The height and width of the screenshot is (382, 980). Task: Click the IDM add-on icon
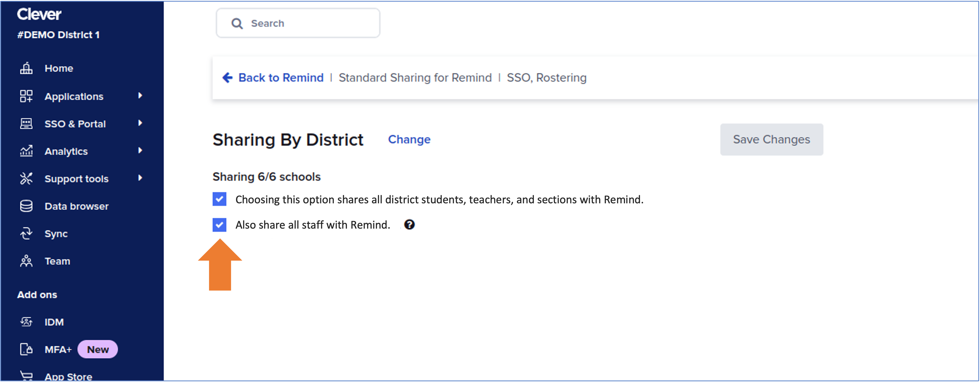tap(26, 322)
